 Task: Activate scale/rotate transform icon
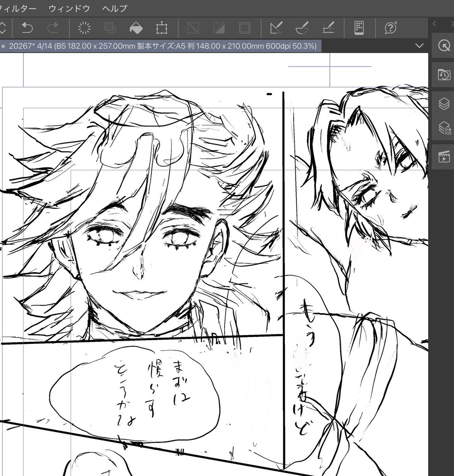162,28
